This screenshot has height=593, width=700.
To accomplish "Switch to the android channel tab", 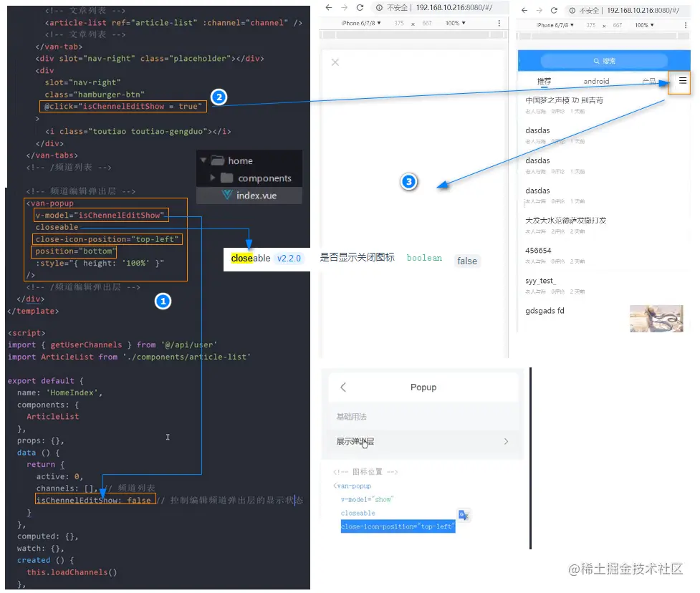I will click(x=596, y=81).
